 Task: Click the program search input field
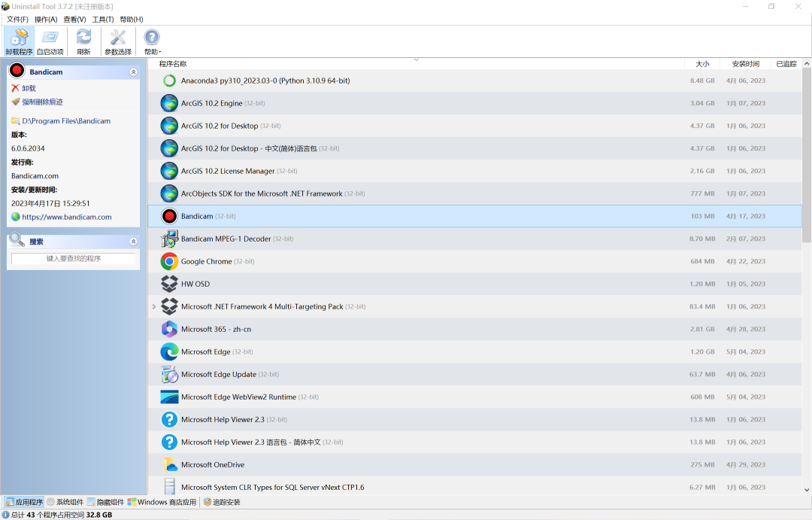pos(74,258)
